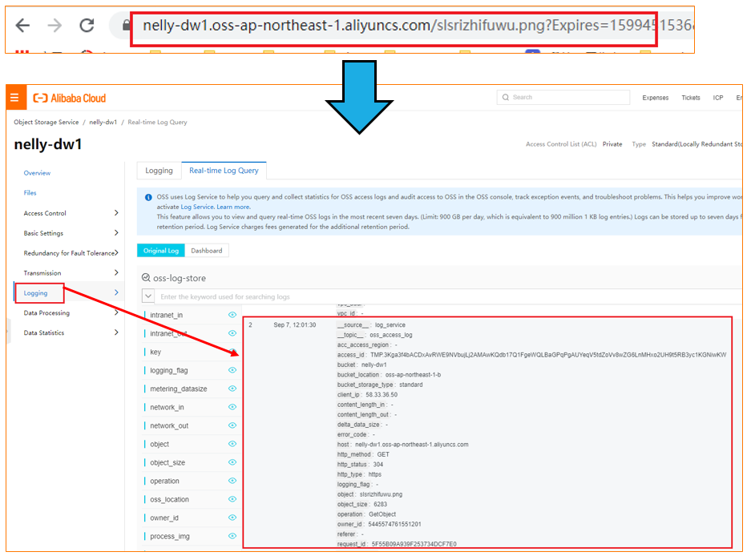Image resolution: width=751 pixels, height=560 pixels.
Task: Click nelly-dw1 breadcrumb link
Action: point(103,122)
